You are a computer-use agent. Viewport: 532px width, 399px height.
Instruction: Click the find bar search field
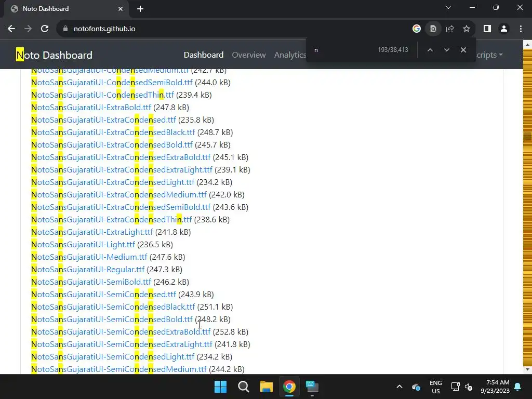click(343, 50)
